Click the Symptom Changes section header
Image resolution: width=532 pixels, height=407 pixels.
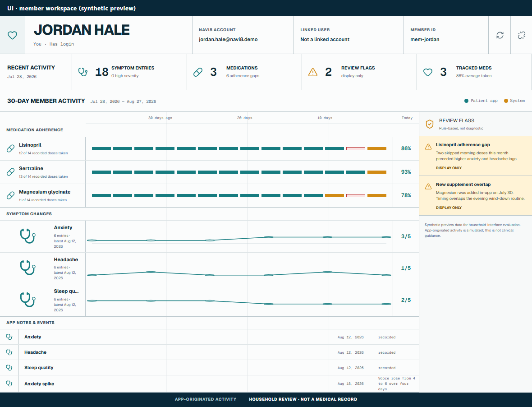click(29, 214)
